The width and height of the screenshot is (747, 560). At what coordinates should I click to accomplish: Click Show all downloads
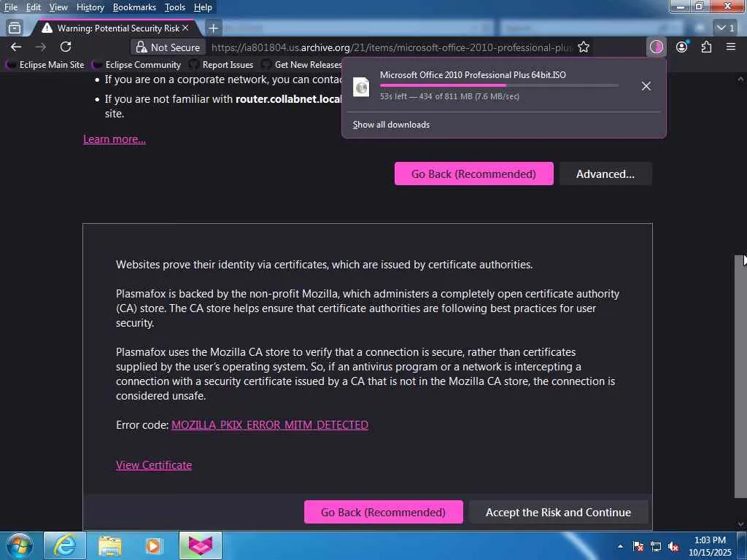tap(391, 125)
